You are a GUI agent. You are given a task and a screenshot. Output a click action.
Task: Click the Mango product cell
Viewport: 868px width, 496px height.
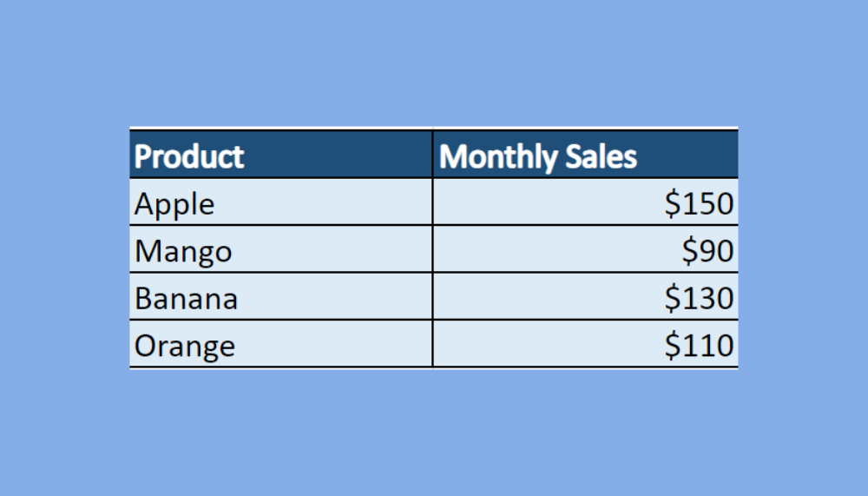click(183, 252)
